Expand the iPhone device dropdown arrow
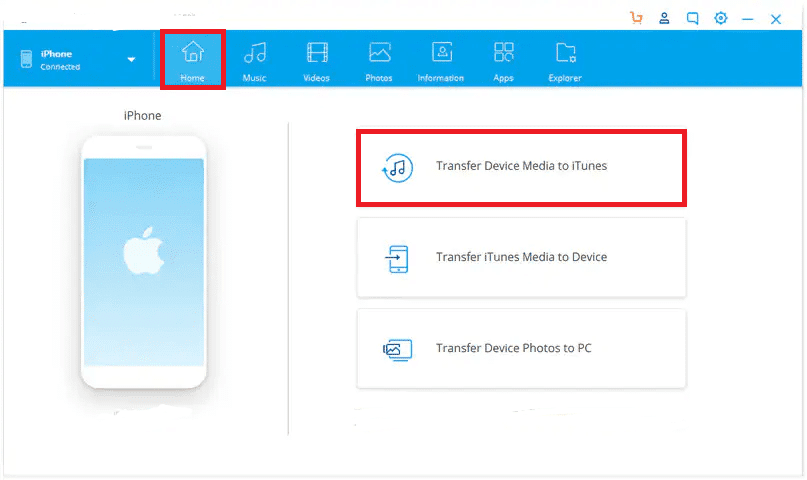807x480 pixels. click(x=131, y=60)
